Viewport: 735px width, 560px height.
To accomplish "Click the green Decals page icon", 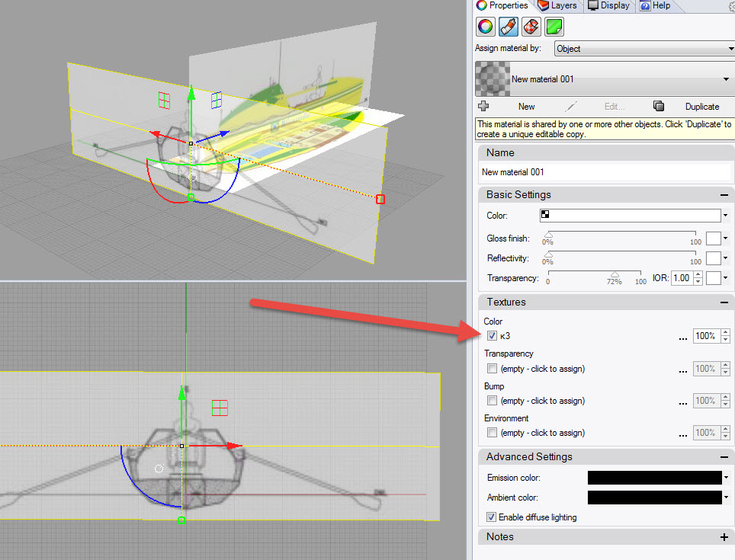I will point(554,27).
